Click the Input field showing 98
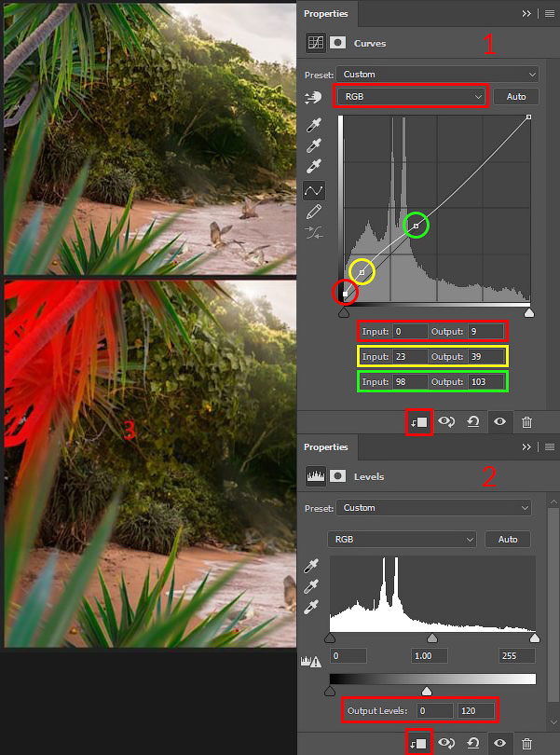The image size is (560, 755). click(x=410, y=381)
